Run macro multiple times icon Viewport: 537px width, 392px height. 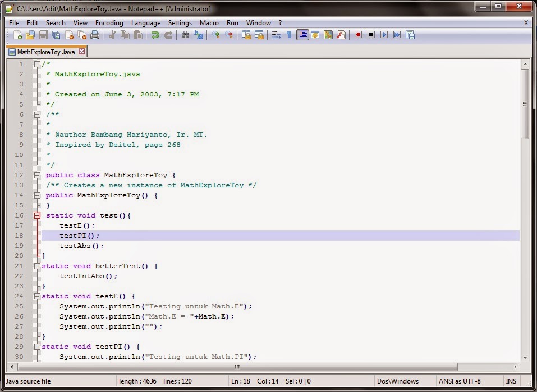click(397, 35)
